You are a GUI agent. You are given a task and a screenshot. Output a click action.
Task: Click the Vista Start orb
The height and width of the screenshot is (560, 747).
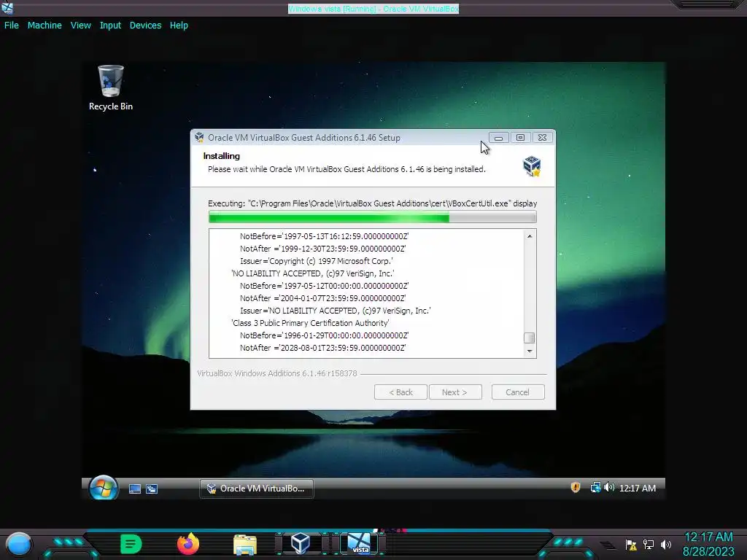click(104, 488)
